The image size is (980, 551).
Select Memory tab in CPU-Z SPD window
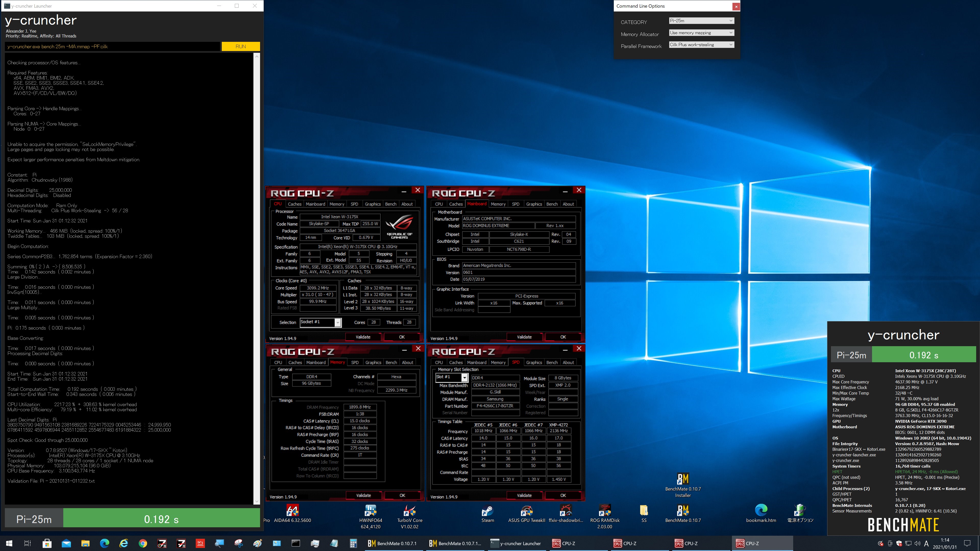498,363
